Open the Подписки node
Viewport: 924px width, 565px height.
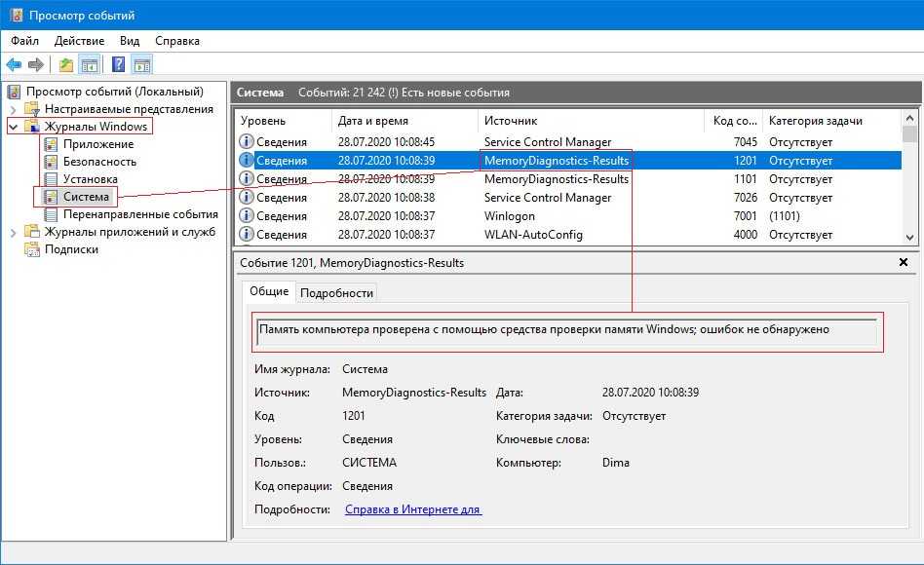pyautogui.click(x=71, y=249)
